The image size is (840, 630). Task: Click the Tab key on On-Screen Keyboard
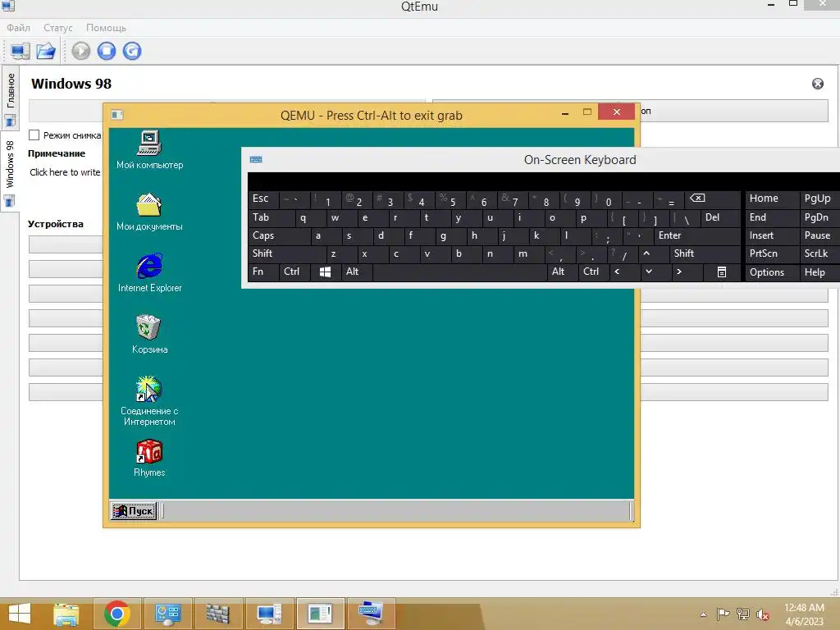pos(271,217)
